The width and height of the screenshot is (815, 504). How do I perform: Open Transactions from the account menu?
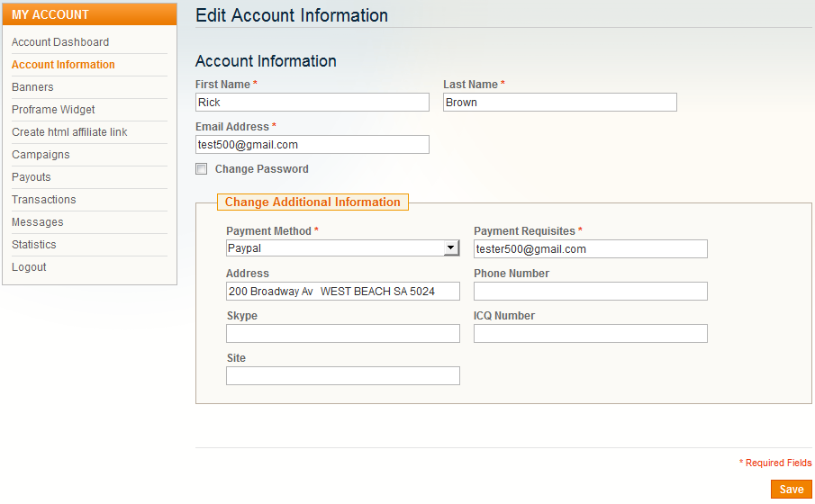tap(43, 200)
